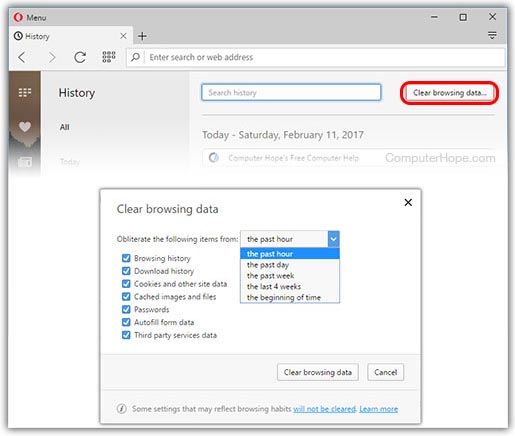
Task: Close the Clear browsing data dialog
Action: click(408, 202)
